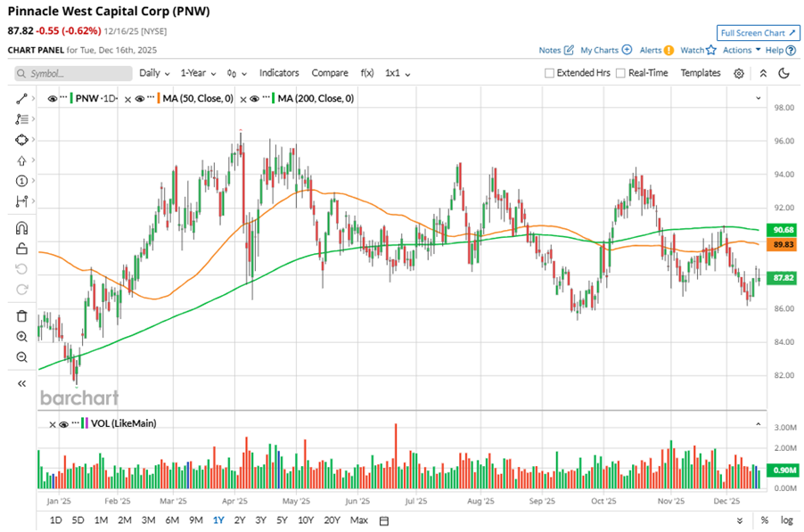Viewport: 804px width, 532px height.
Task: Collapse header using double up arrows
Action: tap(763, 73)
